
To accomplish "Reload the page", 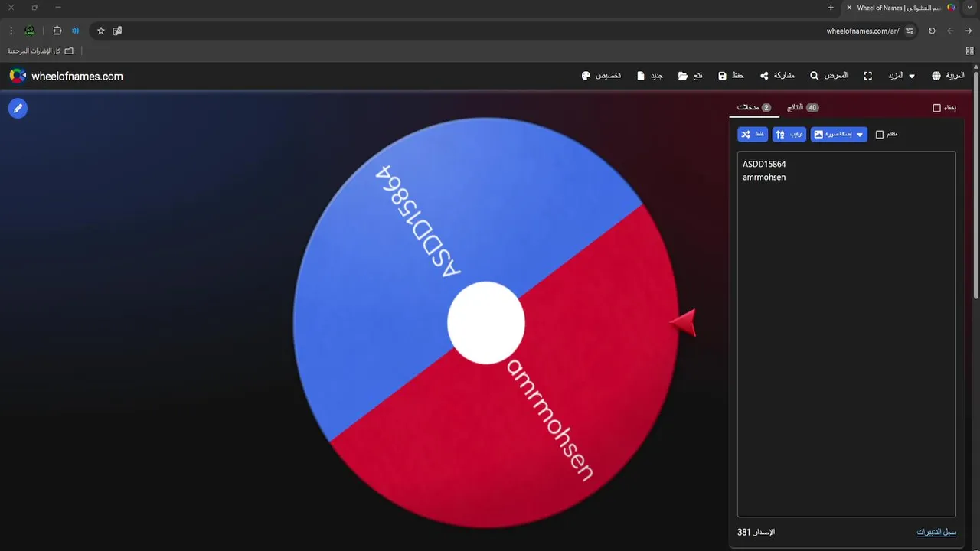I will tap(932, 31).
